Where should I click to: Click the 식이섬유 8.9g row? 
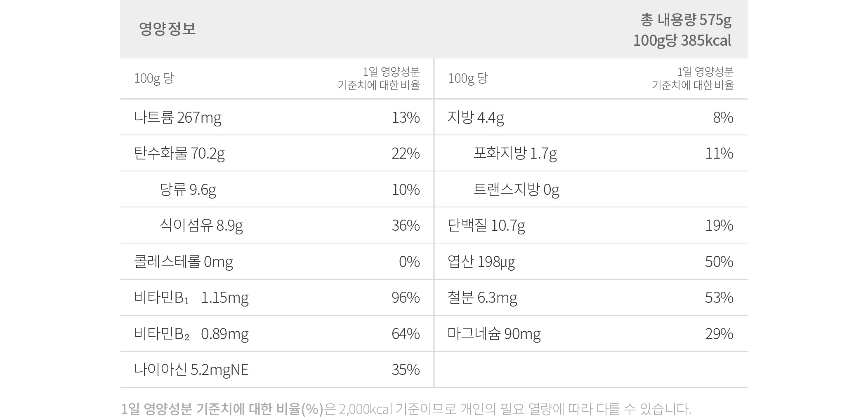pos(277,225)
